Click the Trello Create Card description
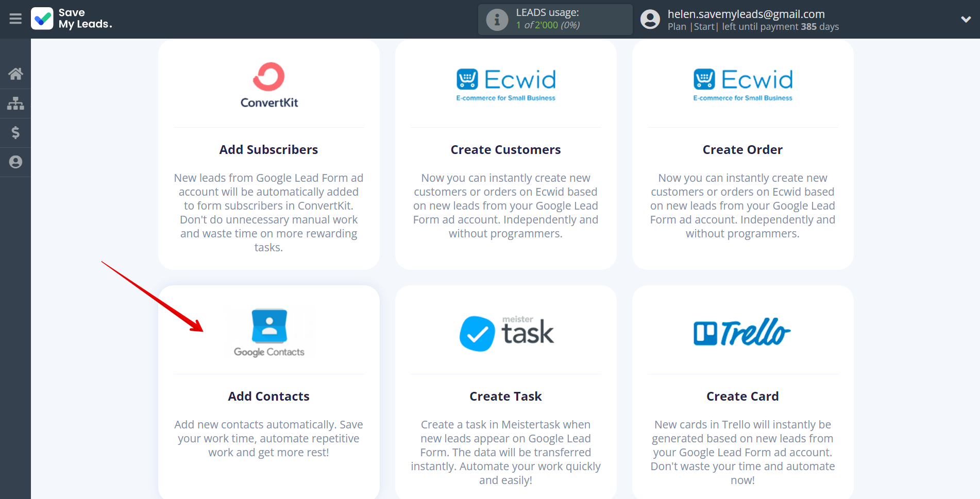The width and height of the screenshot is (980, 499). click(x=742, y=453)
